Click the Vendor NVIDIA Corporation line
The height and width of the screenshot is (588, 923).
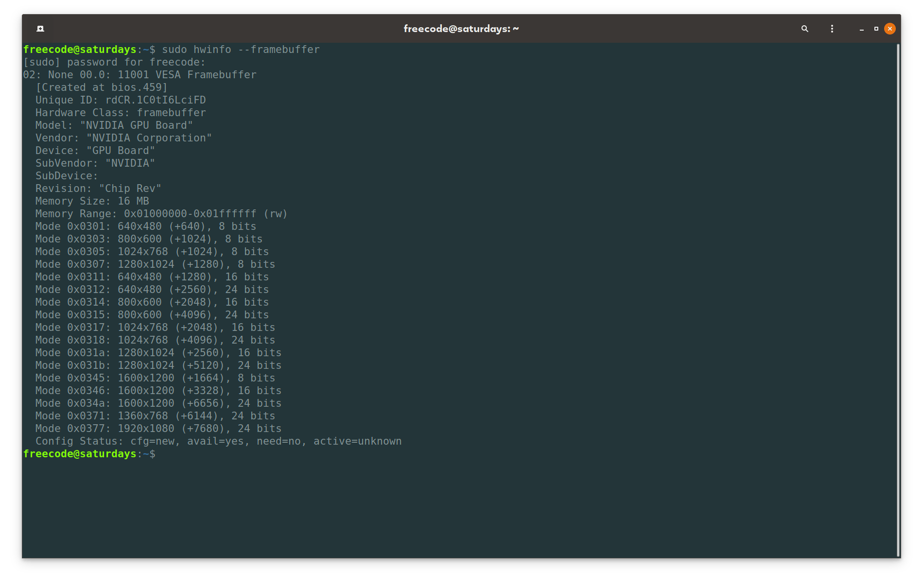pyautogui.click(x=123, y=138)
